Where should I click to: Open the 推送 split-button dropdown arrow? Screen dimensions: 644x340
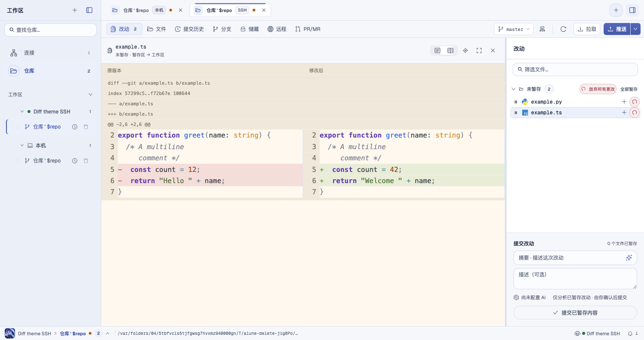tap(636, 29)
